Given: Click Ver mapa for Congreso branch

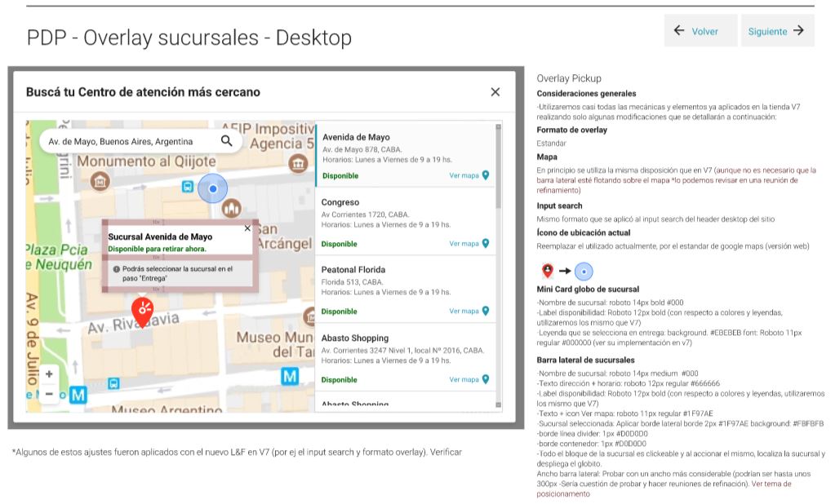Looking at the screenshot, I should [x=469, y=244].
